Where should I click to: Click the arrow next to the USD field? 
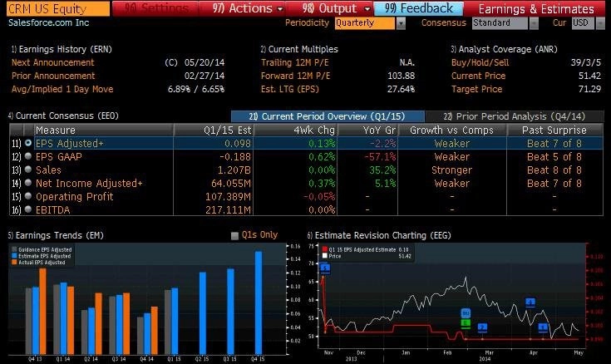pos(600,23)
